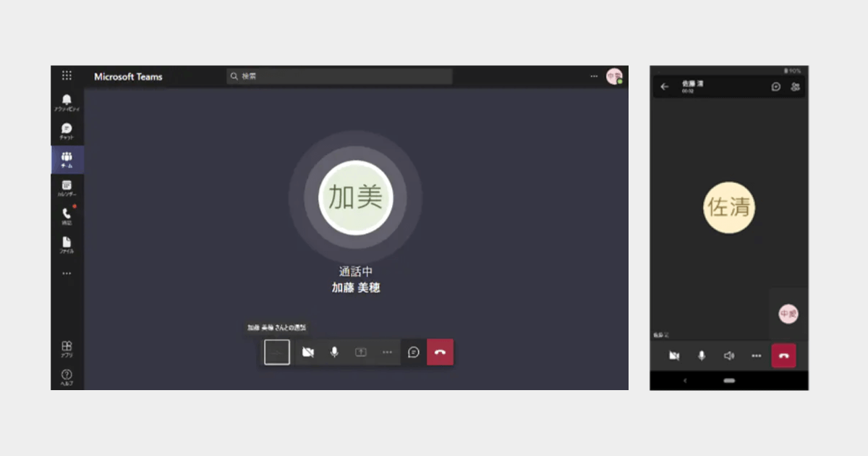Open Calls in the sidebar
This screenshot has width=868, height=456.
67,216
